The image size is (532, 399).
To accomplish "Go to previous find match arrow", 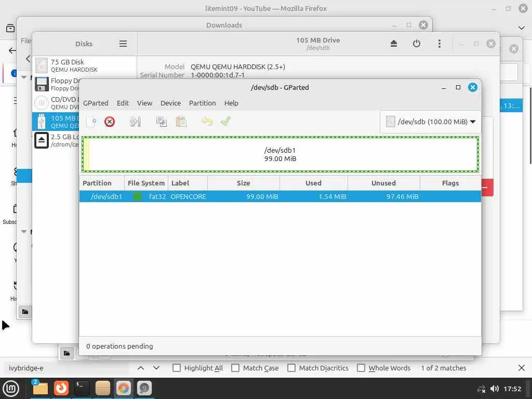I will point(141,368).
